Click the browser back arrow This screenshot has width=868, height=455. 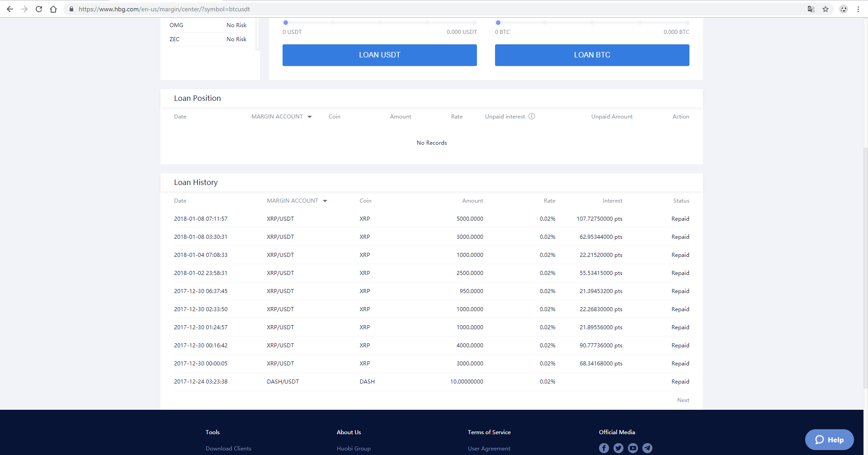click(x=10, y=9)
